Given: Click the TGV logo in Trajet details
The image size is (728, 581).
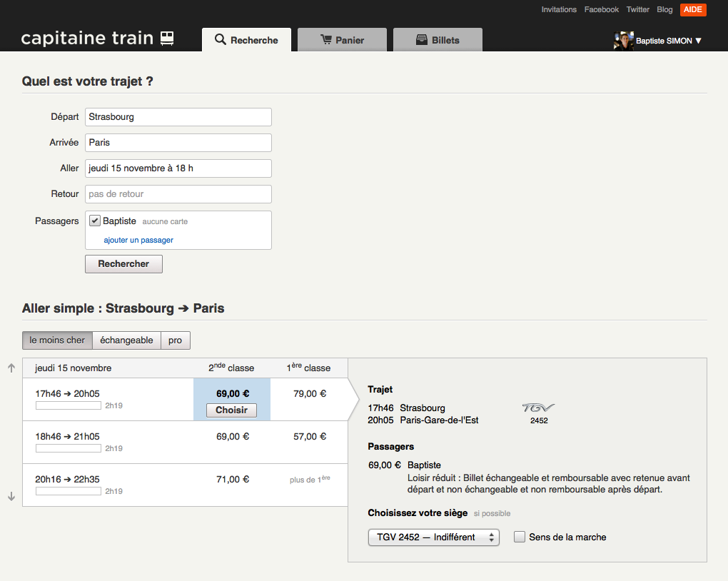Looking at the screenshot, I should (539, 408).
